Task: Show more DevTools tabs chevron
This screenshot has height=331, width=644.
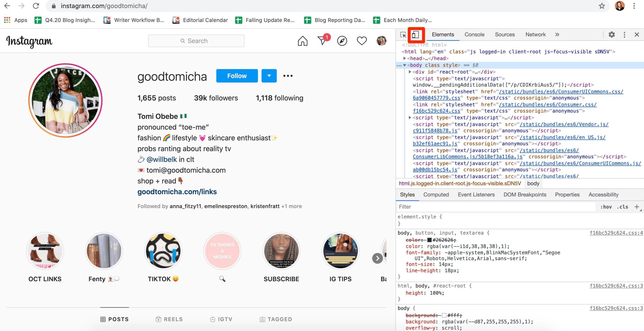Action: tap(557, 35)
